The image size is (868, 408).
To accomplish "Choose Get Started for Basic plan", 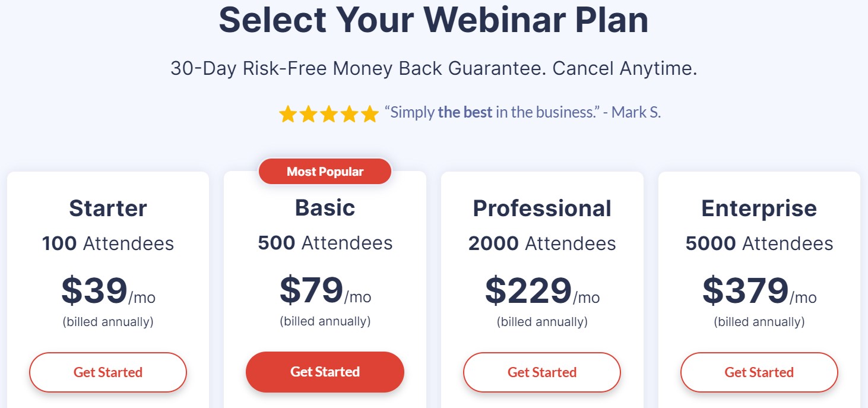I will 325,372.
